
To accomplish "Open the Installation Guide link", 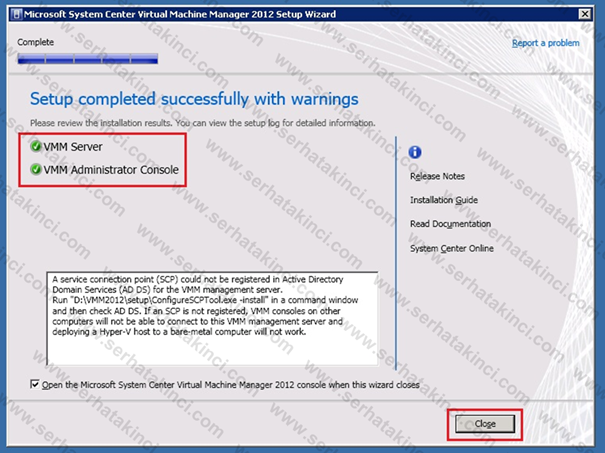I will pos(444,200).
